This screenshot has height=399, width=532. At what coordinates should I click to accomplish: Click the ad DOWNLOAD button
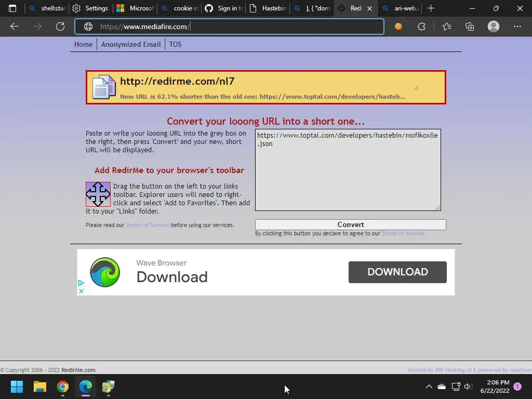click(x=397, y=272)
